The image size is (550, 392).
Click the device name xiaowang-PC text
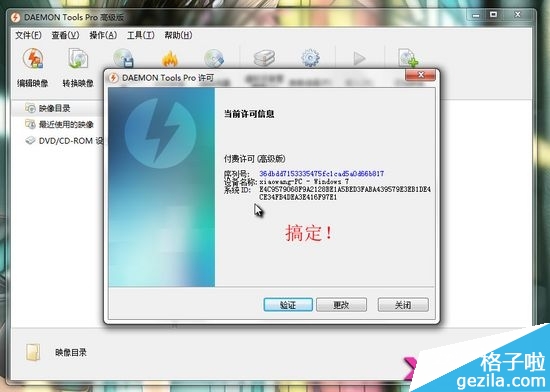304,182
